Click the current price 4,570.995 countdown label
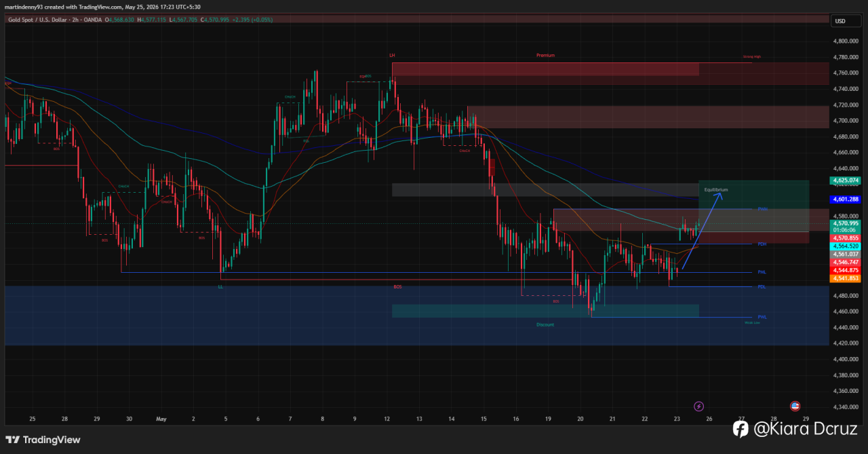This screenshot has height=454, width=868. coord(844,226)
